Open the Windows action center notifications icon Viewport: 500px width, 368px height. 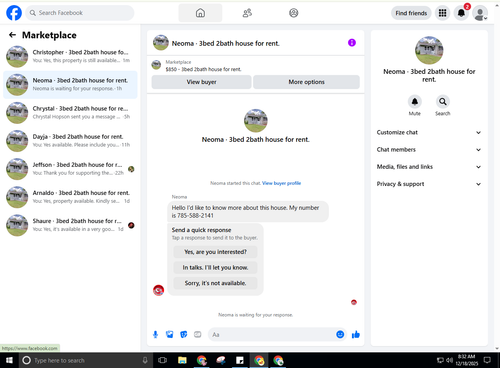click(x=487, y=360)
